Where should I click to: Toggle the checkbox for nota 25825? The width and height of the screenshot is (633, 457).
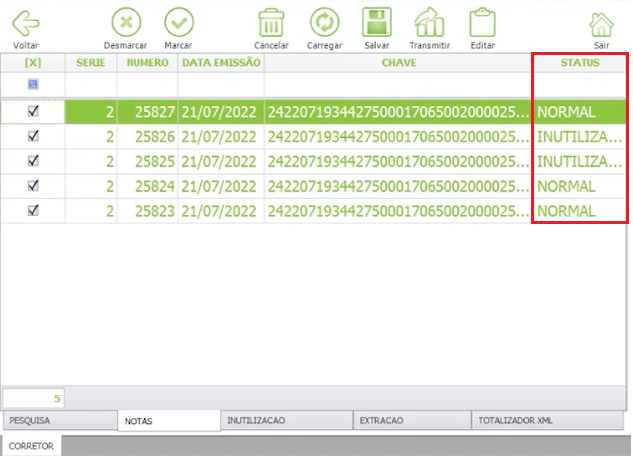pyautogui.click(x=33, y=161)
